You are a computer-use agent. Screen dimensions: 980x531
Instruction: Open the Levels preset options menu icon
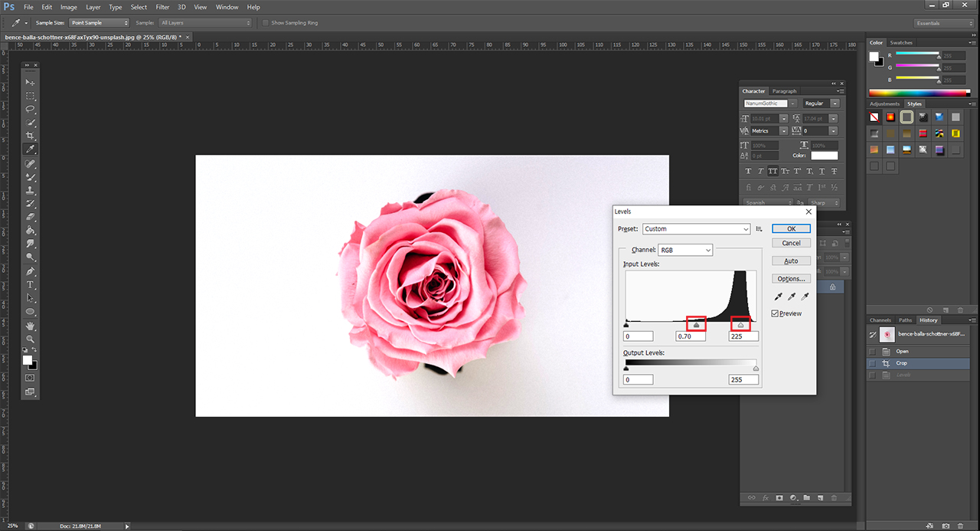(x=759, y=229)
